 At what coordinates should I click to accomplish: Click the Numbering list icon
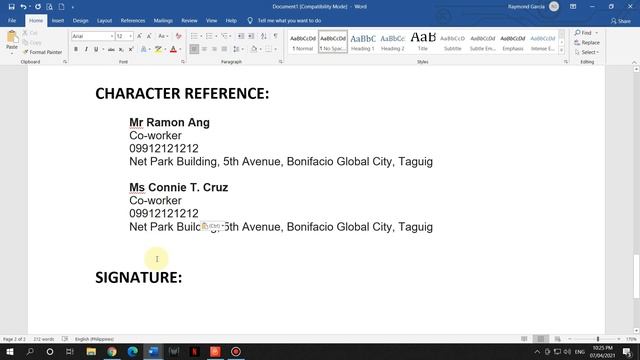pos(209,36)
